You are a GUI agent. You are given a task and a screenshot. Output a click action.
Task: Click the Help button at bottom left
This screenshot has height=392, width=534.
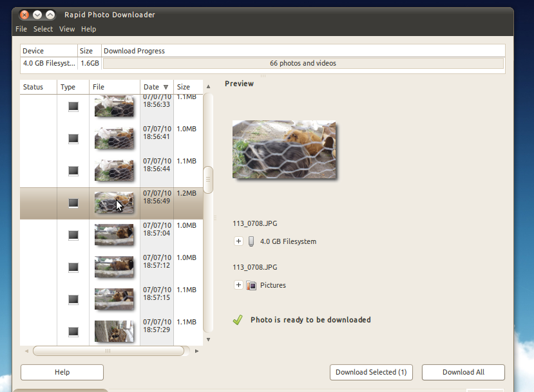click(62, 372)
